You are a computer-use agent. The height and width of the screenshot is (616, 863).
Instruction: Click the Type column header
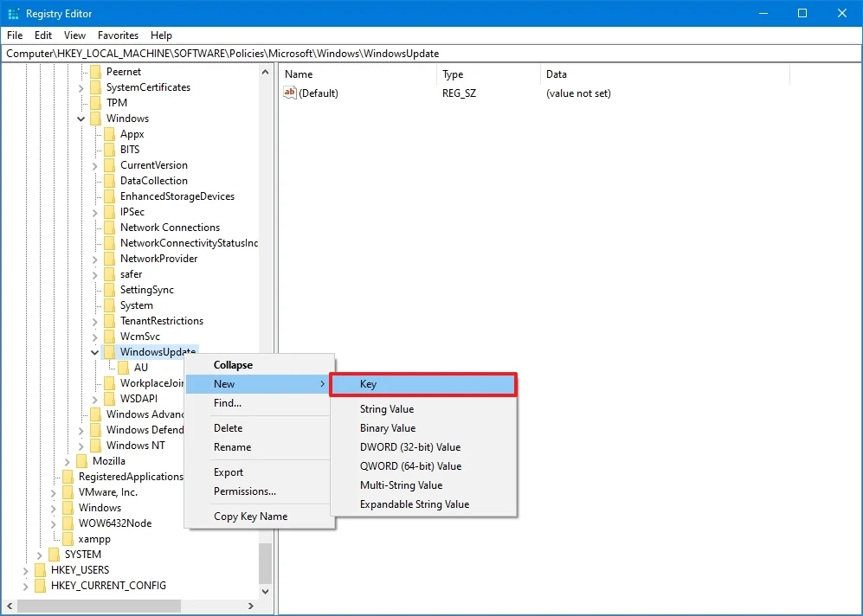click(x=489, y=74)
